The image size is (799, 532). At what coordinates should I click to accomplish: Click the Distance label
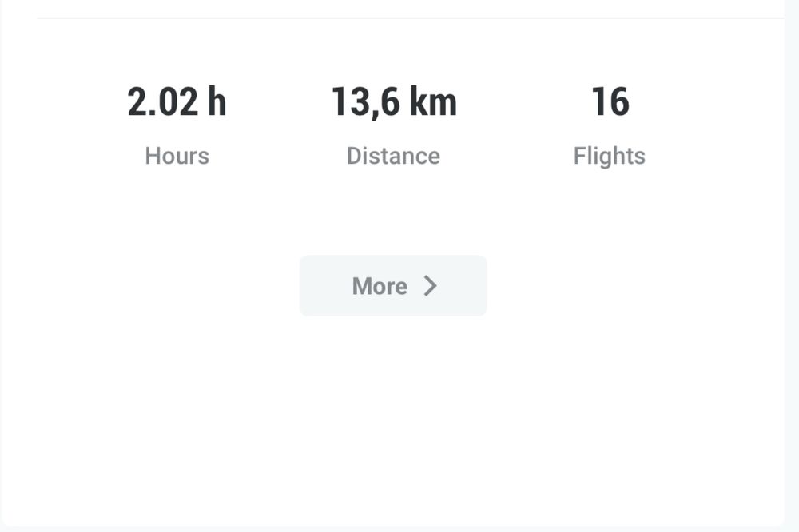[x=393, y=156]
